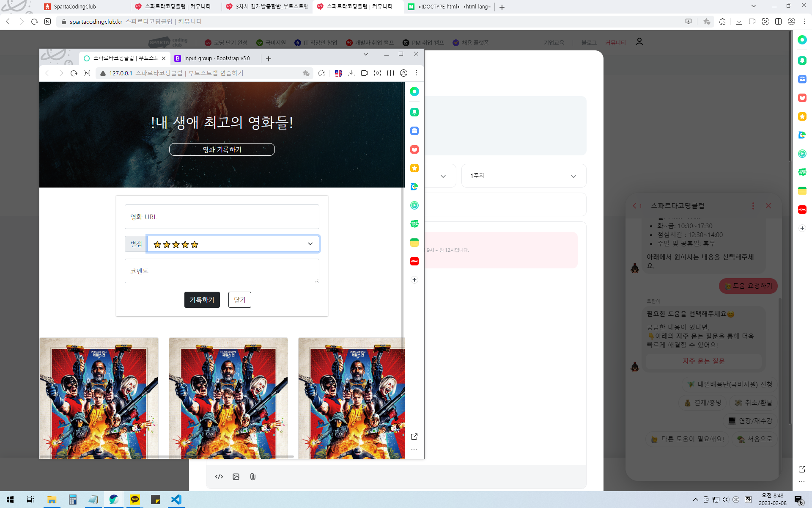The image size is (812, 508).
Task: Go back in the chat widget with the arrow
Action: coord(634,206)
